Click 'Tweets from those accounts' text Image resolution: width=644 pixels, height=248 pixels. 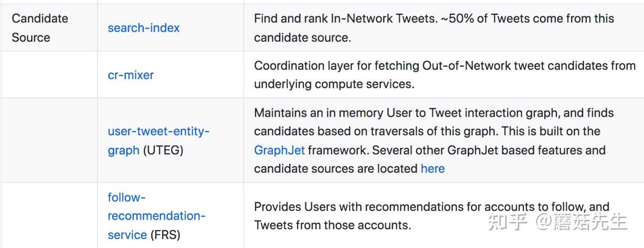tap(332, 225)
